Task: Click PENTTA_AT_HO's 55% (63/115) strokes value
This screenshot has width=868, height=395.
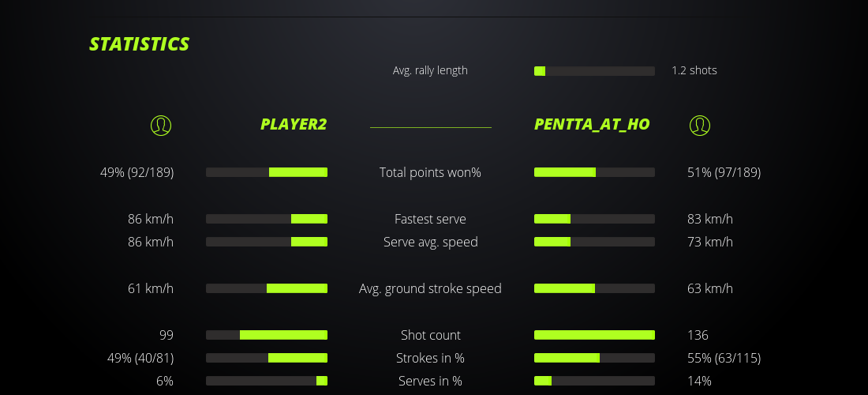Action: point(724,358)
